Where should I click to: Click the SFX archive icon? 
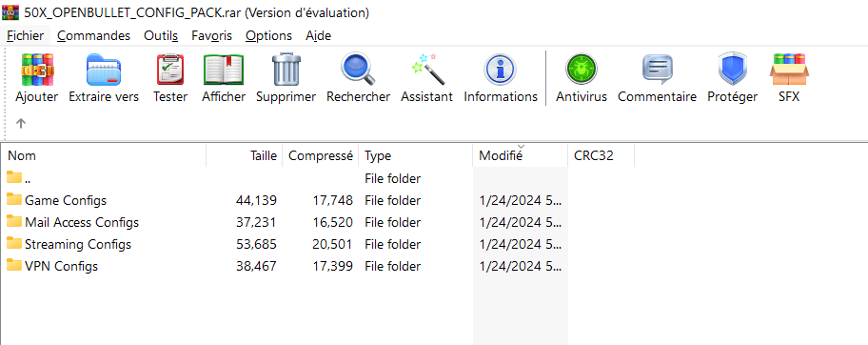tap(789, 70)
